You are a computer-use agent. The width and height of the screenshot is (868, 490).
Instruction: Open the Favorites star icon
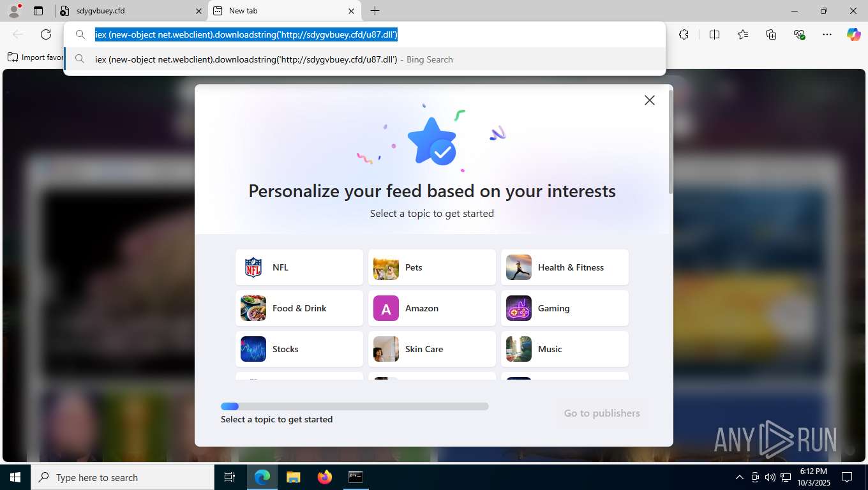pyautogui.click(x=743, y=34)
